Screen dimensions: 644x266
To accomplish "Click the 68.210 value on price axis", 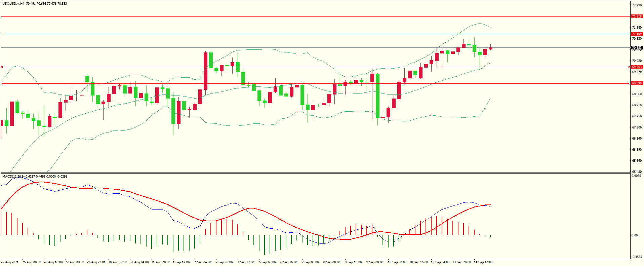I will pos(637,105).
